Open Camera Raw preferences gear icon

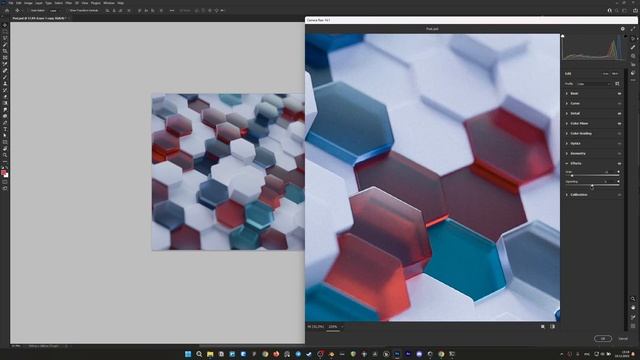click(x=623, y=29)
